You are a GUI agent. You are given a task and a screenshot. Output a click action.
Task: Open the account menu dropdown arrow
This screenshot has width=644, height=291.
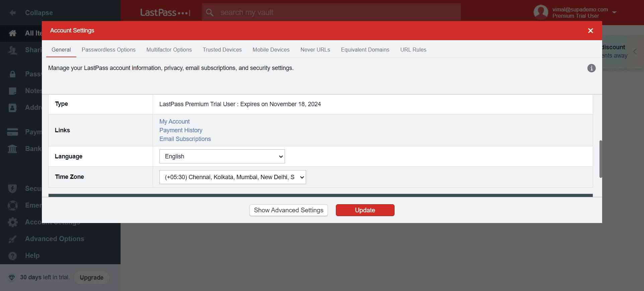[614, 12]
